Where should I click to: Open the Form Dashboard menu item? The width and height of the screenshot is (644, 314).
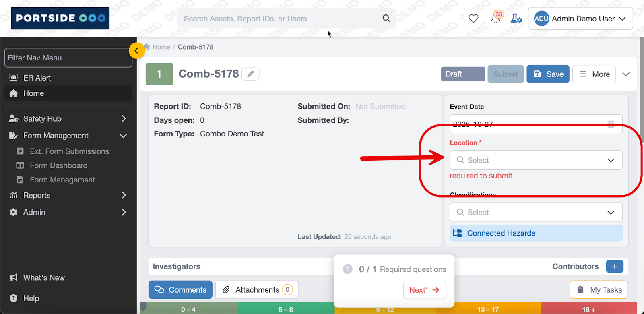(x=58, y=165)
